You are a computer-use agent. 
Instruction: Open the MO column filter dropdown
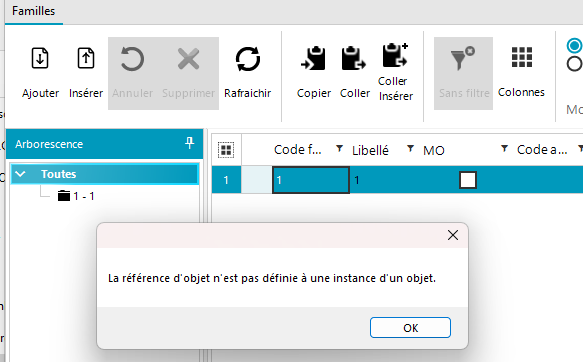[x=504, y=149]
